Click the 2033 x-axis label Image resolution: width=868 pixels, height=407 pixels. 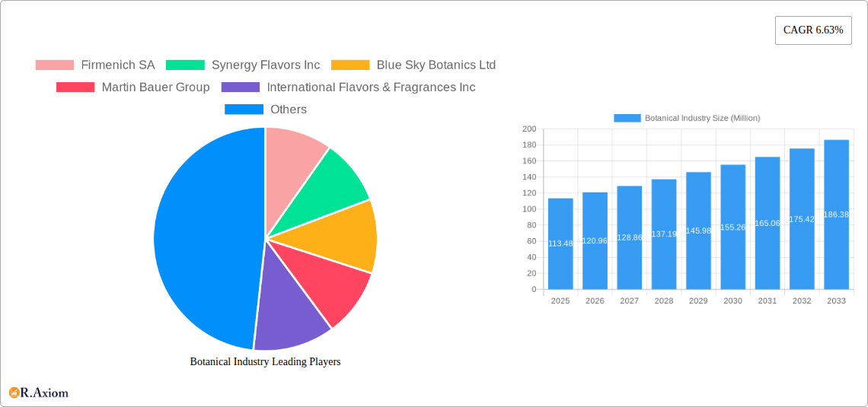tap(837, 300)
